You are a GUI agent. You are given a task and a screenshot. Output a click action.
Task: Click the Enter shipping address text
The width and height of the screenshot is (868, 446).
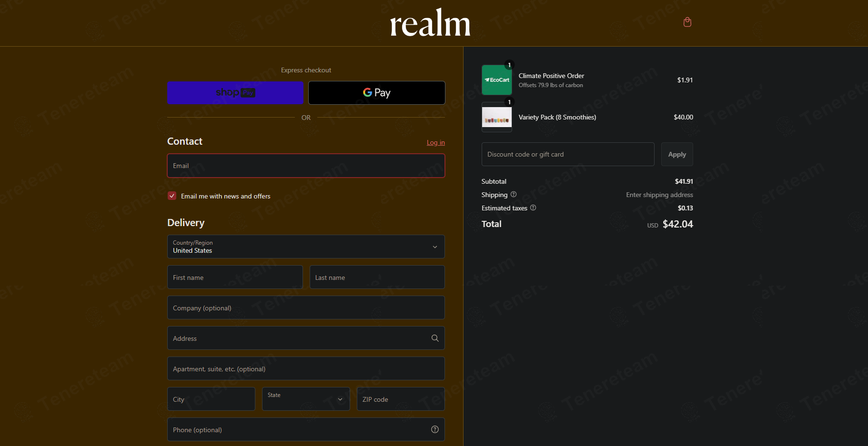pyautogui.click(x=659, y=195)
